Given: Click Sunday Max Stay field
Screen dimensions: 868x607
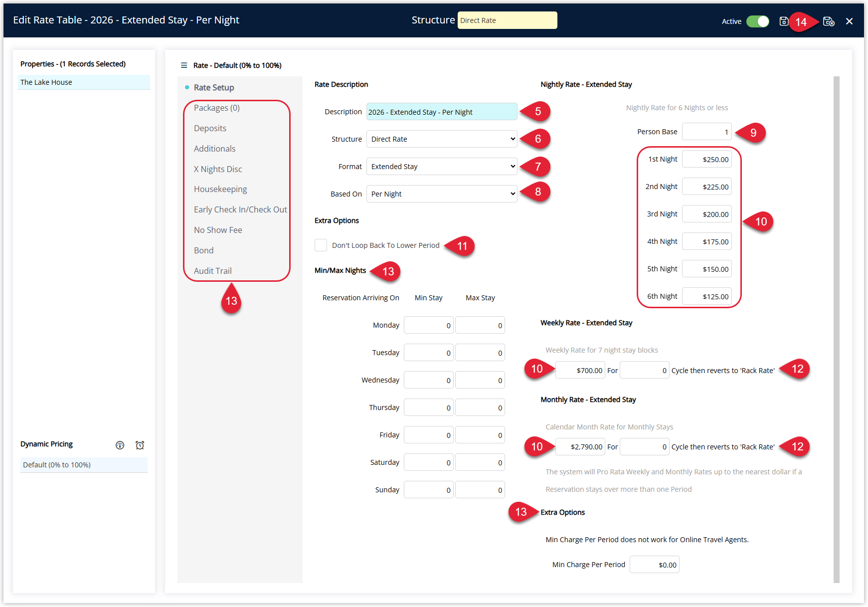Looking at the screenshot, I should click(480, 490).
